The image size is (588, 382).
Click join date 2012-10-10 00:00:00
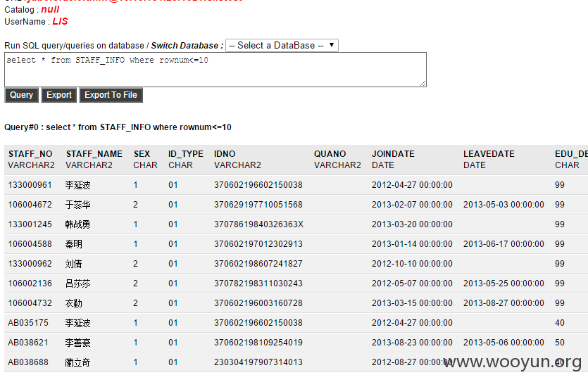(412, 264)
